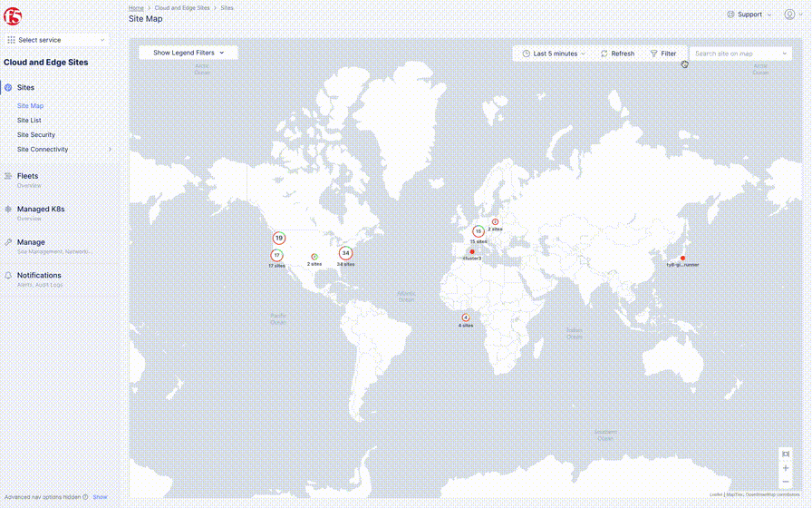Select the 2 sites marker in Europe
The image size is (812, 508).
[495, 222]
